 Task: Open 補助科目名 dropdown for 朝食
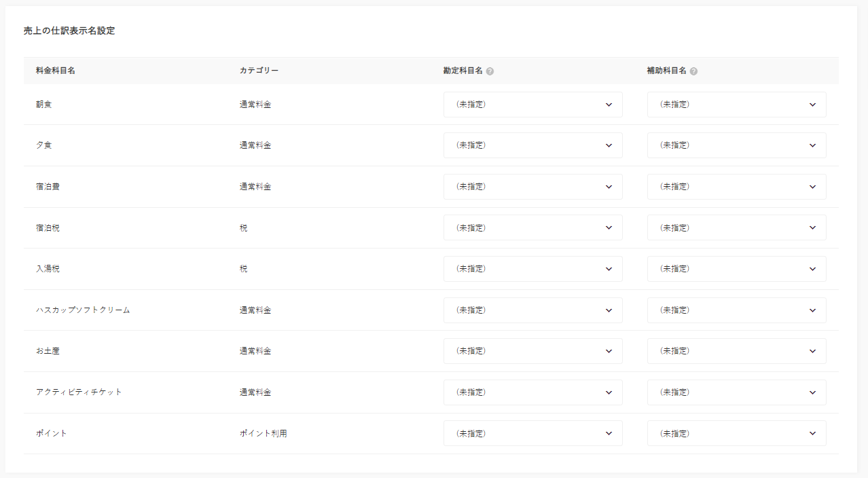[736, 105]
